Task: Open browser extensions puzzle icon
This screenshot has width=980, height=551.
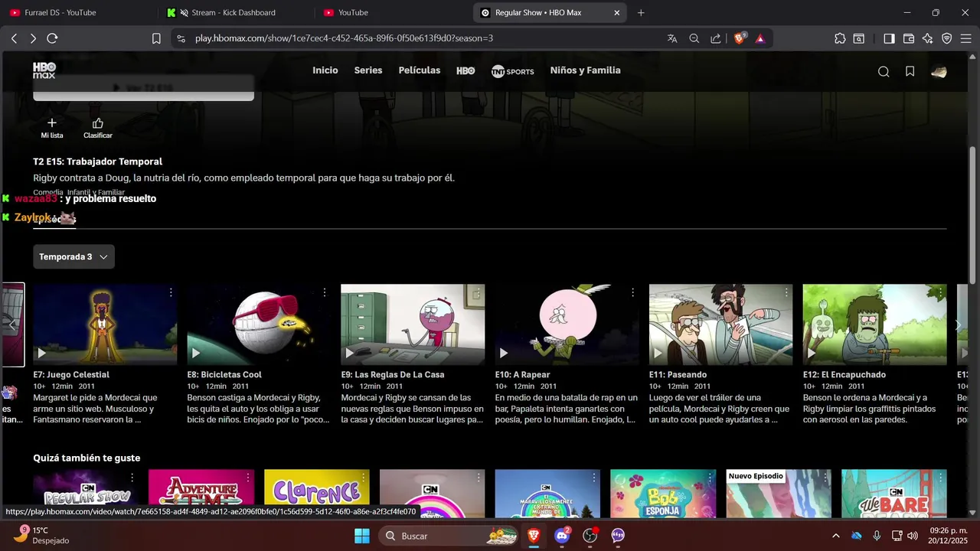Action: 840,38
